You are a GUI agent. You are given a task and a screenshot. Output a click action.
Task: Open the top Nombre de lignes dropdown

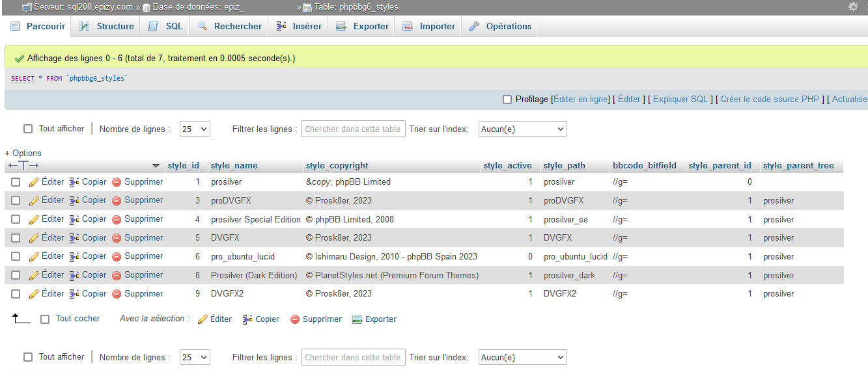click(x=195, y=129)
